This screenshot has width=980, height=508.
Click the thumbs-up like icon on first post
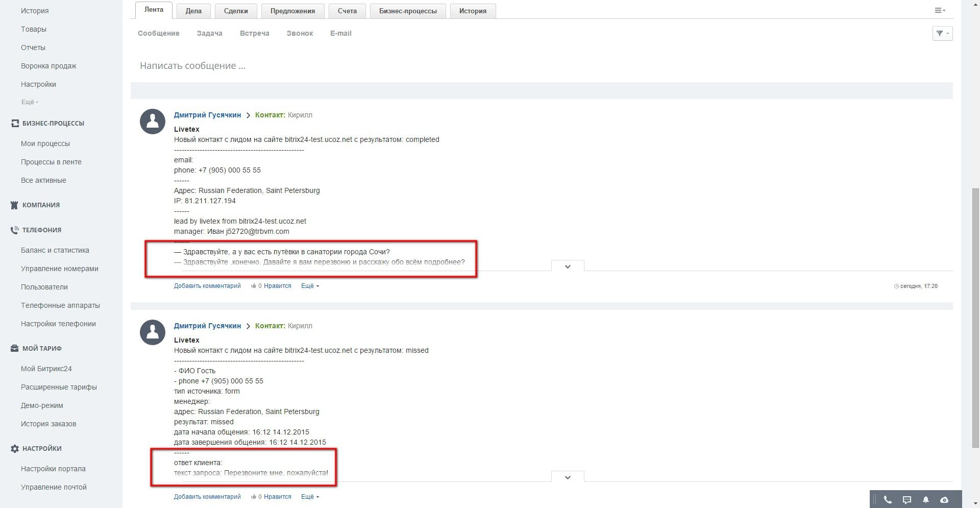(x=253, y=286)
